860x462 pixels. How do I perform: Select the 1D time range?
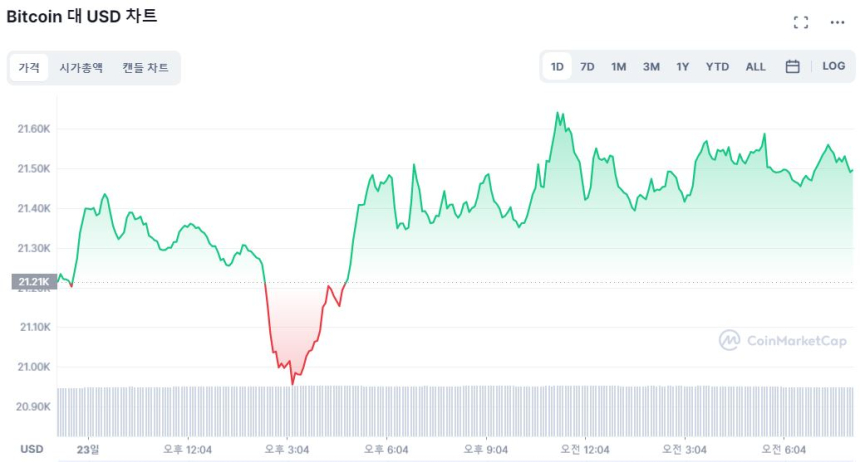pos(557,67)
